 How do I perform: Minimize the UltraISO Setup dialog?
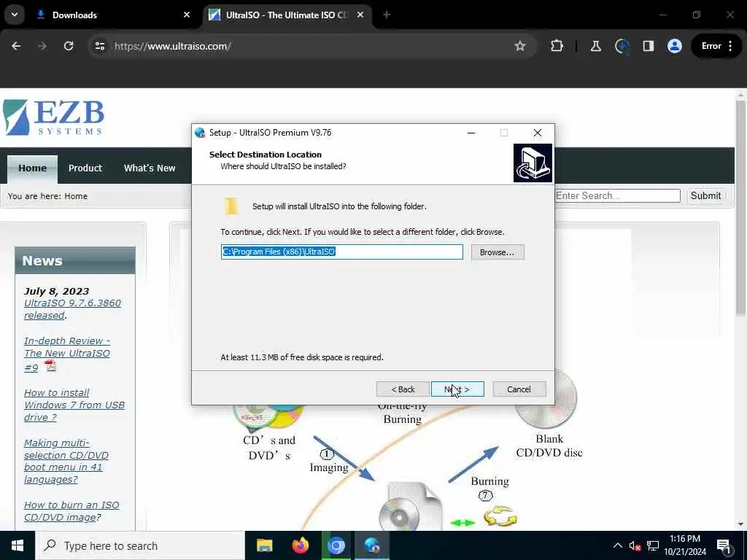point(471,133)
